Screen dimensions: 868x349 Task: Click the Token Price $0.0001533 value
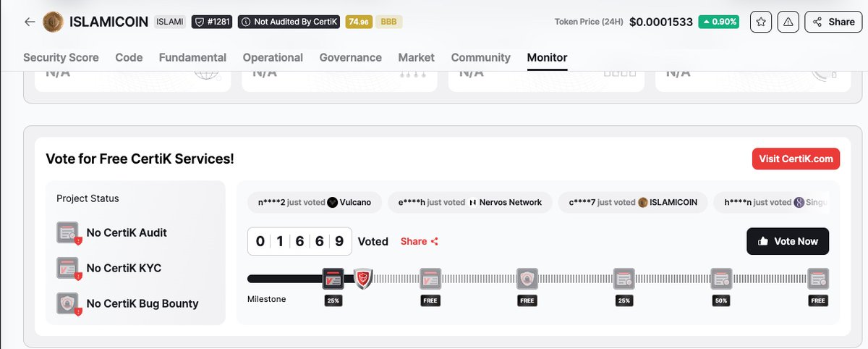tap(660, 22)
